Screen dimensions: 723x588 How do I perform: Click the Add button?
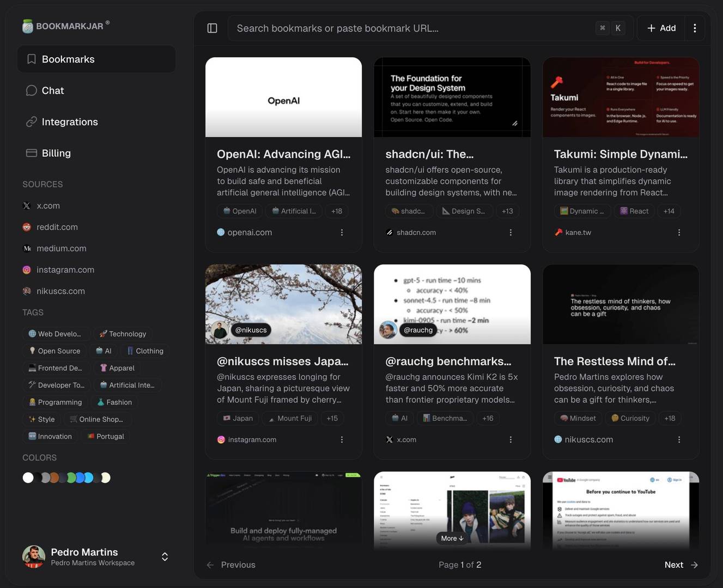coord(660,27)
